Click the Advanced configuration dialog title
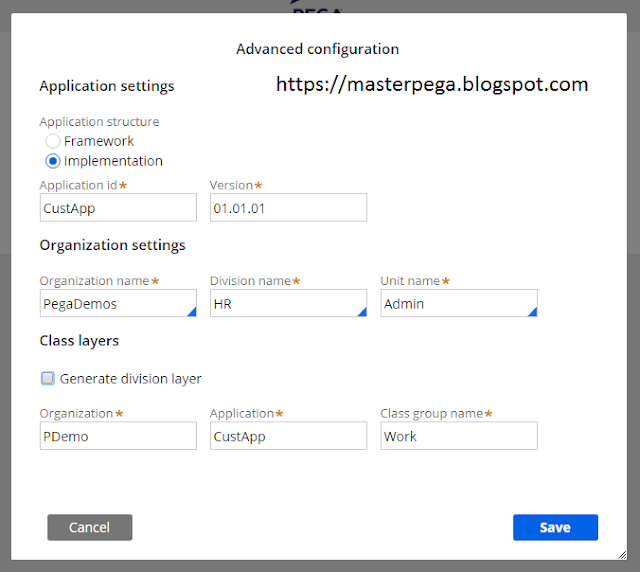The width and height of the screenshot is (640, 572). (x=318, y=49)
